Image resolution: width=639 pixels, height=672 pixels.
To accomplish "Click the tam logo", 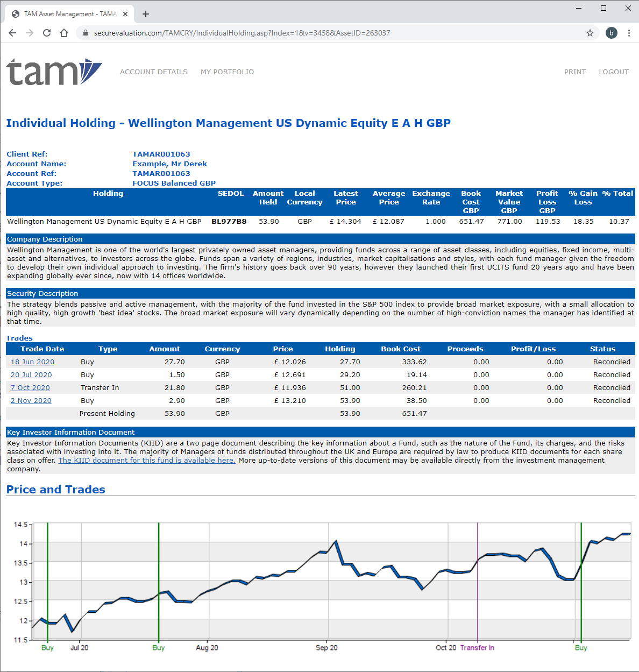I will tap(54, 72).
